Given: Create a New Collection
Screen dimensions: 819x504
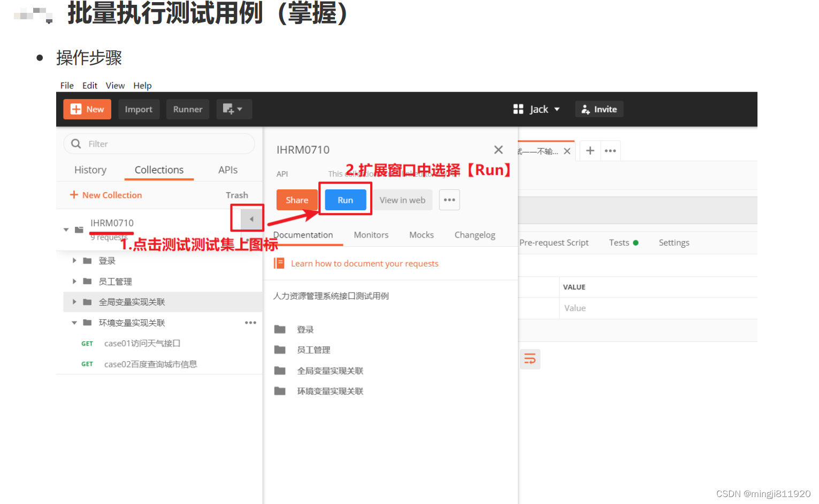Looking at the screenshot, I should (x=106, y=195).
